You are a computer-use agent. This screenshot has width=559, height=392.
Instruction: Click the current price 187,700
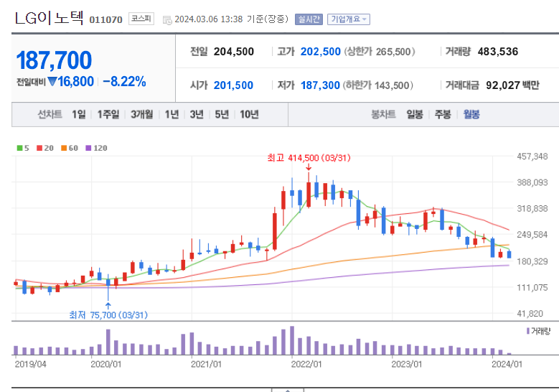[54, 60]
